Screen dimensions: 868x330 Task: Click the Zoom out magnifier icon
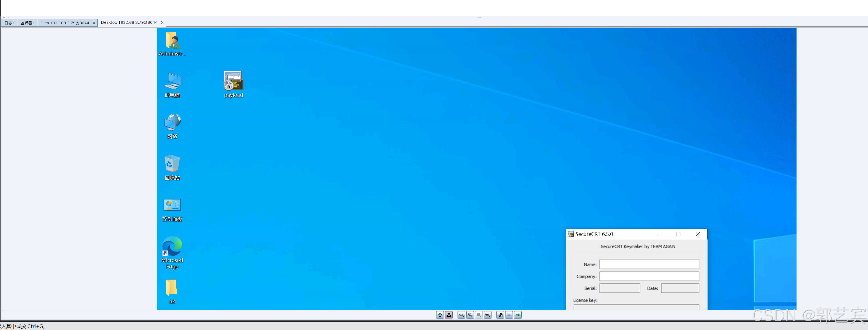click(x=461, y=315)
